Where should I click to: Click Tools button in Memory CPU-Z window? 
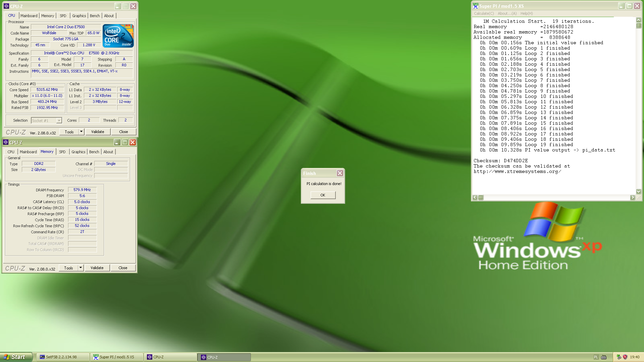tap(68, 268)
